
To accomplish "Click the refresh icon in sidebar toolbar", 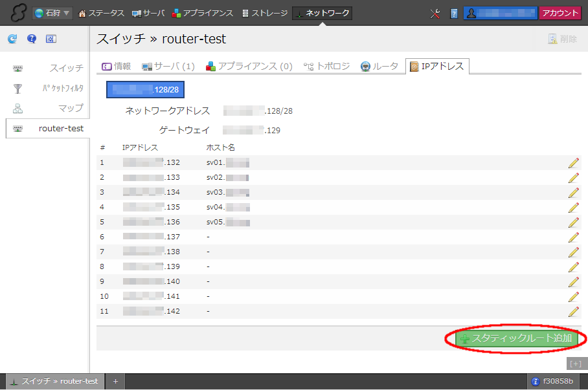I will click(12, 39).
